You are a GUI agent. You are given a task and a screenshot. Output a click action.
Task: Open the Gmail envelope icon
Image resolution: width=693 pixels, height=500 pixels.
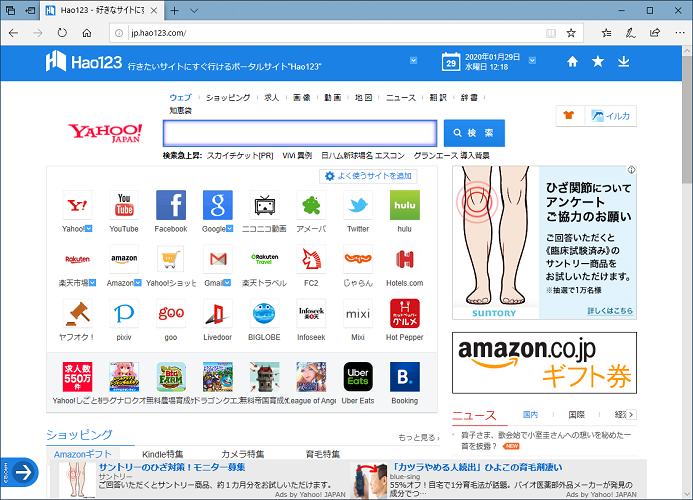click(x=218, y=259)
